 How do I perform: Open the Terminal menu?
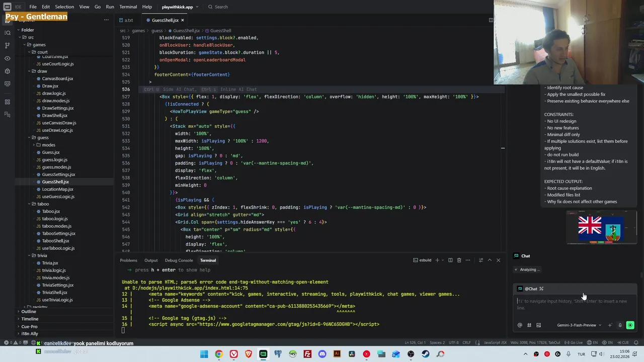(x=128, y=7)
